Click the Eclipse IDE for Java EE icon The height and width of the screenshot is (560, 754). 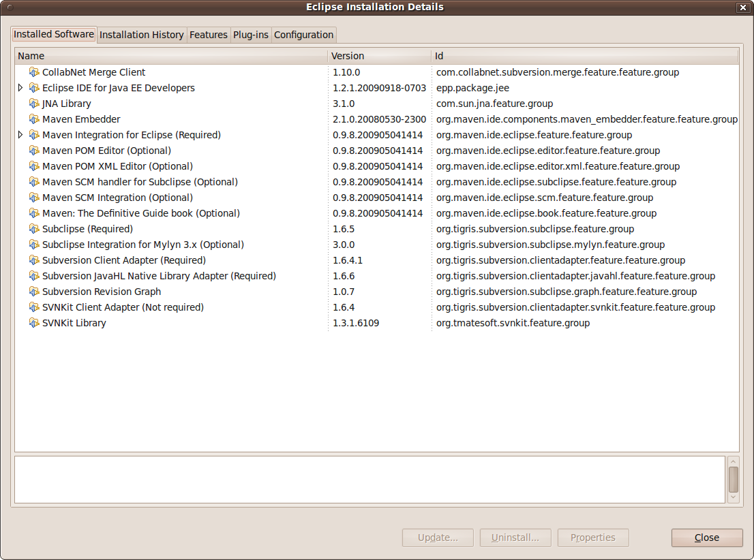34,88
